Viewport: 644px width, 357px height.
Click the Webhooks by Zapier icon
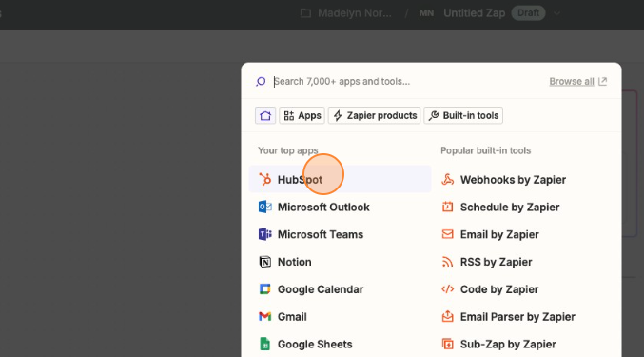(x=448, y=180)
